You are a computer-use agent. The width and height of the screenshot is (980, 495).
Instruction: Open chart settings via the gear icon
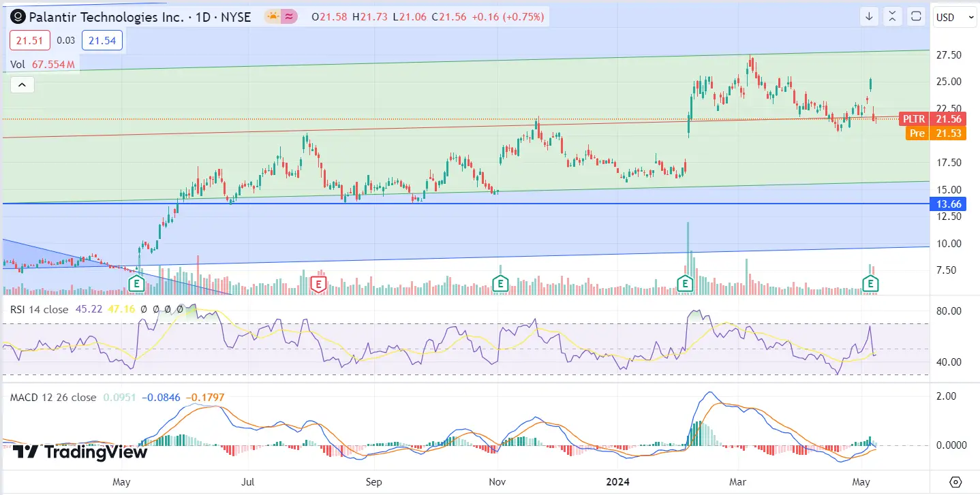click(955, 481)
